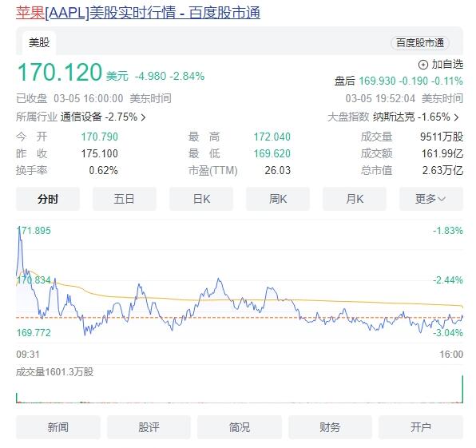Click the current price 170.120
The height and width of the screenshot is (448, 476).
(x=60, y=72)
